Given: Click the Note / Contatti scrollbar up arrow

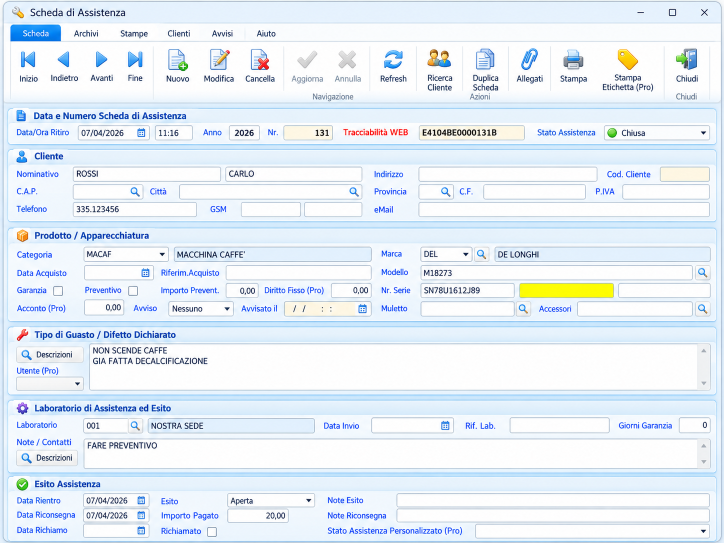Looking at the screenshot, I should (x=703, y=446).
